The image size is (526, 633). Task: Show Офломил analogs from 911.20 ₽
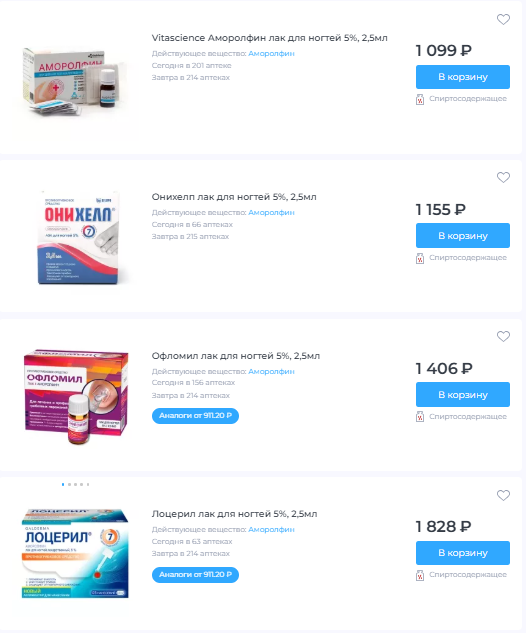pyautogui.click(x=195, y=416)
